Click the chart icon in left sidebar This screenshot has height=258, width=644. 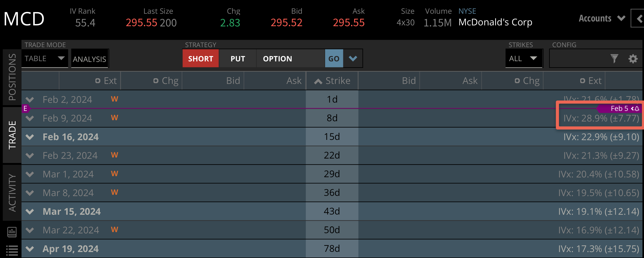pos(12,232)
